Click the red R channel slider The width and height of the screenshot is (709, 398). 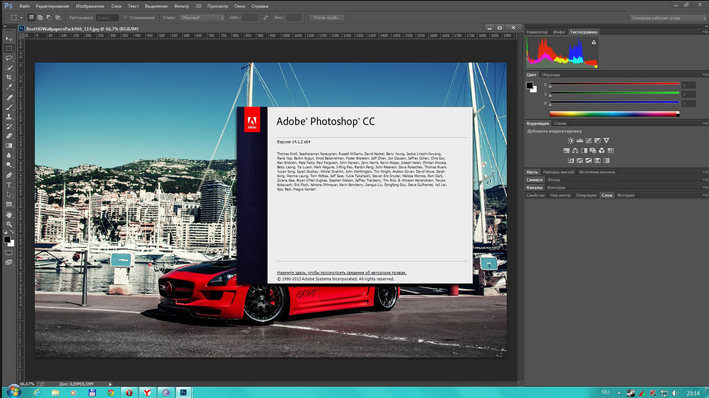tap(614, 84)
